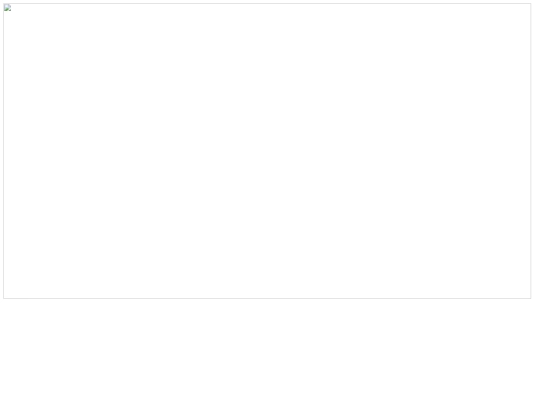Click the blank region inside the gray border
540x405 pixels.
coord(267,151)
